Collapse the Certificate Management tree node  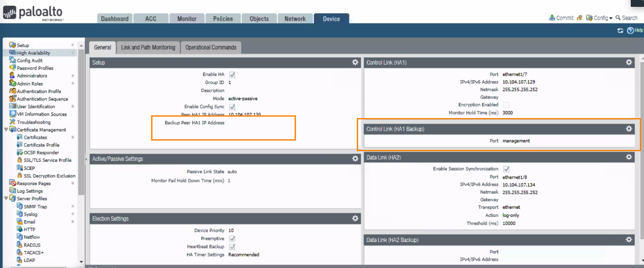pyautogui.click(x=6, y=130)
